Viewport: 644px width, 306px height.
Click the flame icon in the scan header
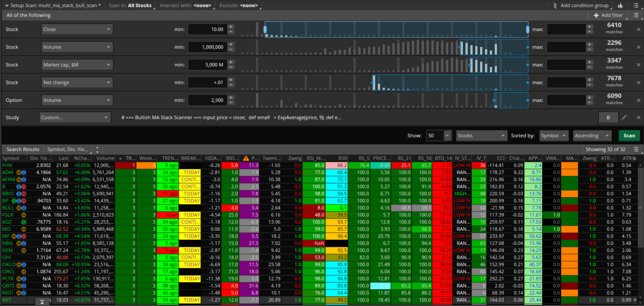point(620,5)
